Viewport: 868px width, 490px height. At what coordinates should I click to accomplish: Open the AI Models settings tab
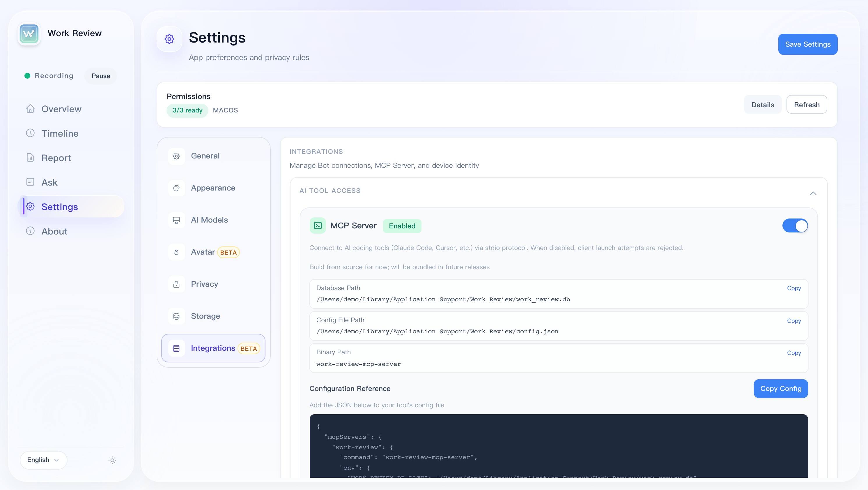pos(213,220)
